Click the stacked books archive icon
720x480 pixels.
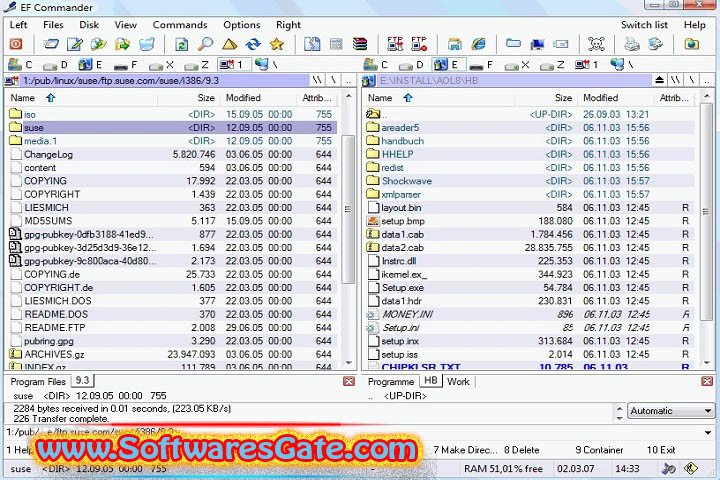pyautogui.click(x=360, y=44)
